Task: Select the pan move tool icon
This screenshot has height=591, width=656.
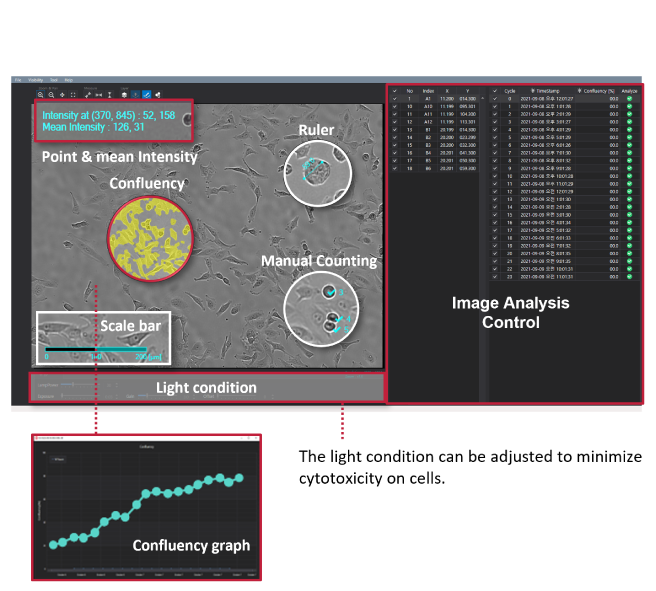Action: tap(62, 93)
